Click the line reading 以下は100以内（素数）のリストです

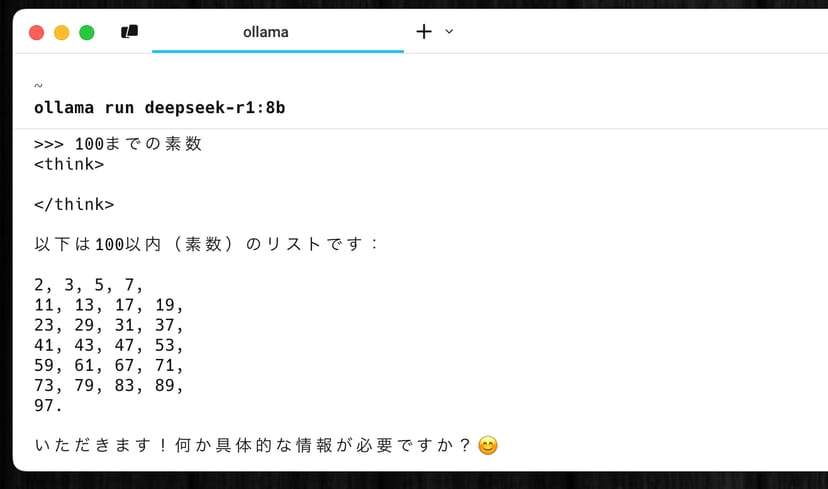(x=205, y=244)
